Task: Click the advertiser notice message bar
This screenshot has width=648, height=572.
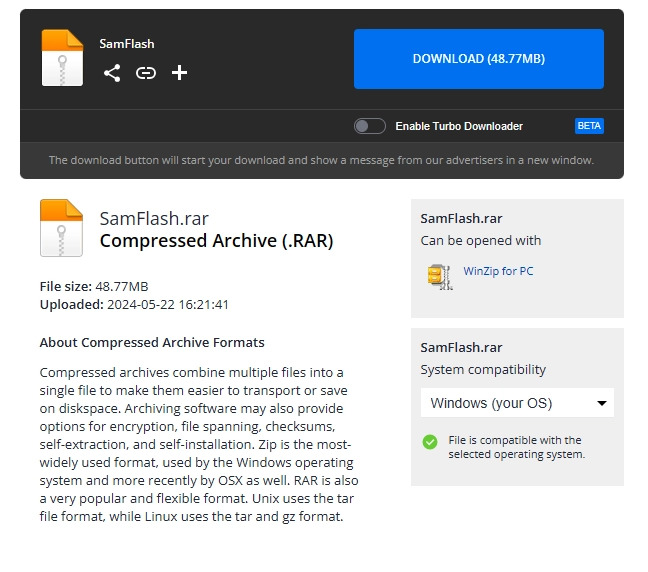Action: click(321, 160)
